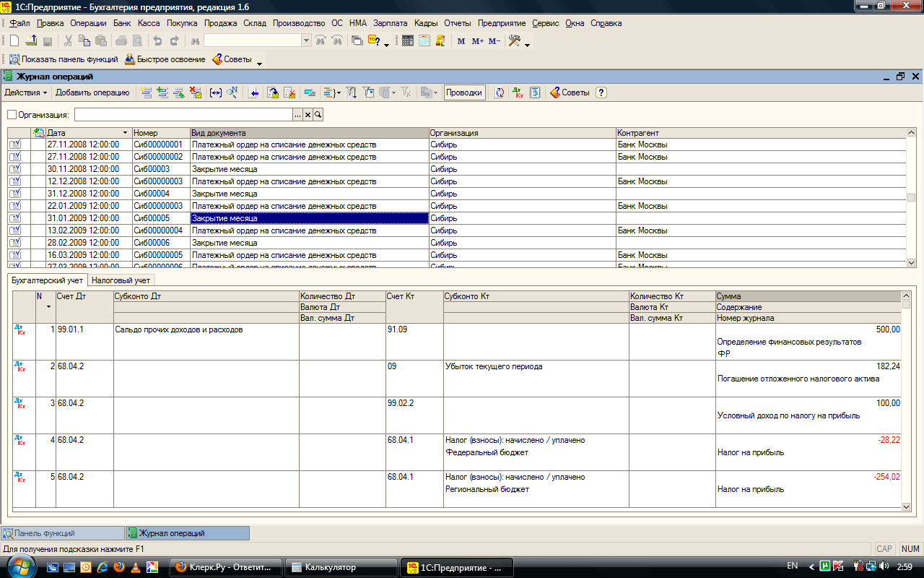Toggle the Проводки button in the journal toolbar

point(464,92)
